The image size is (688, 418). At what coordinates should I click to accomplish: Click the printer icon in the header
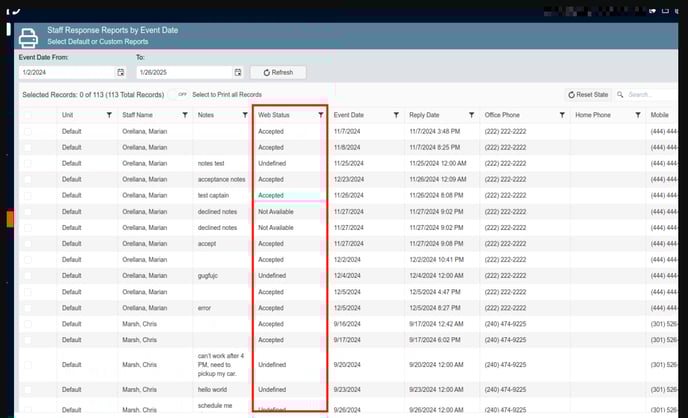[x=29, y=37]
